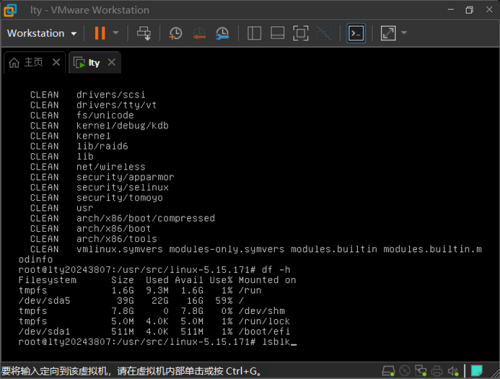Open the snapshot manager with wrench icon
The image size is (500, 379).
click(x=222, y=33)
